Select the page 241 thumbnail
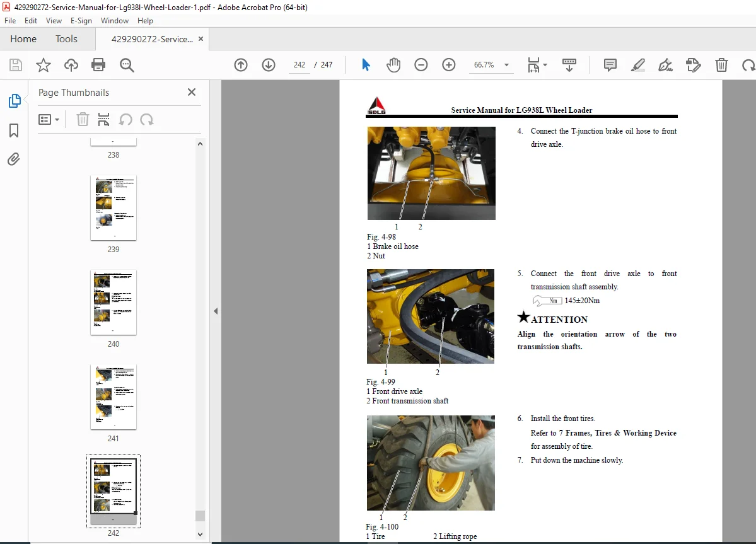 point(113,396)
